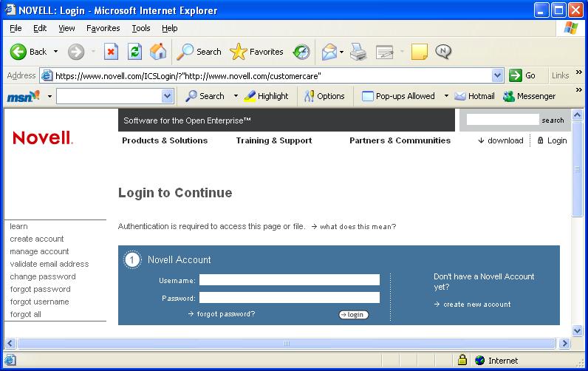
Task: Open MSN toolbar Options
Action: tap(324, 96)
